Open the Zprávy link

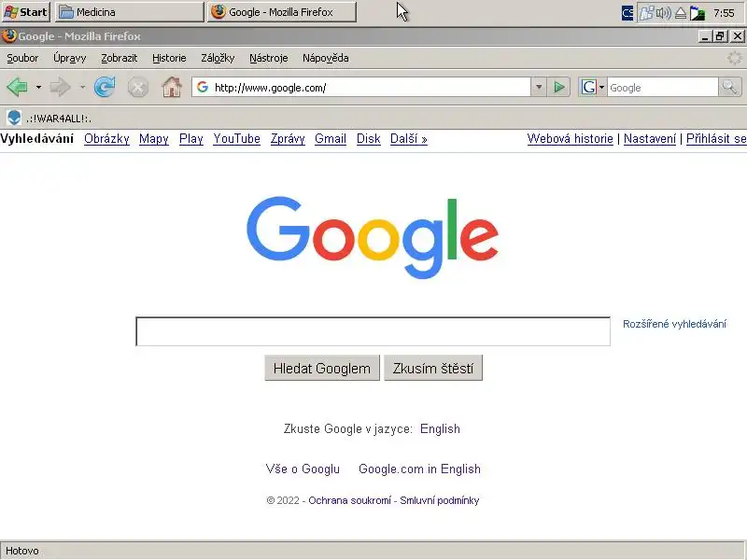288,138
